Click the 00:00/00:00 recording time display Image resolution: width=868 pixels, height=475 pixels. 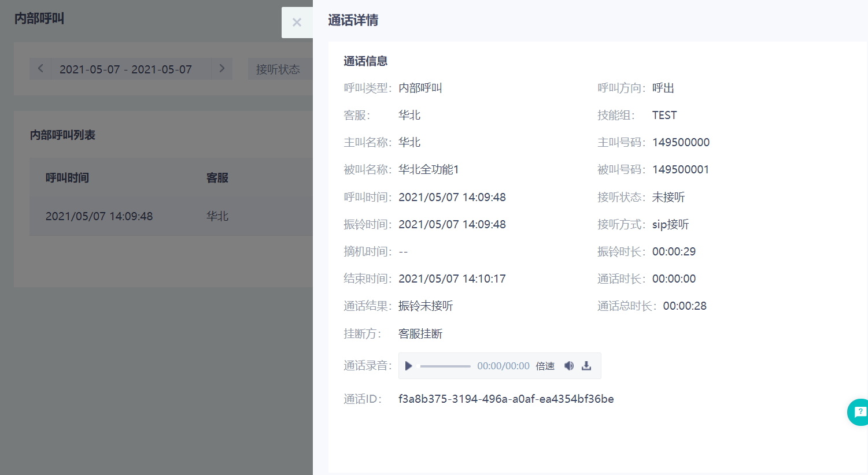pos(503,366)
